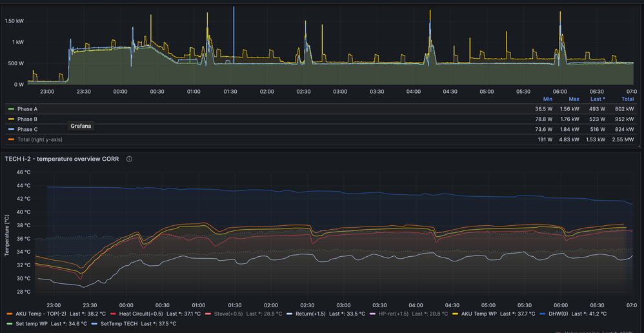644x333 pixels.
Task: Sort legend by the Last * column header
Action: coord(598,99)
